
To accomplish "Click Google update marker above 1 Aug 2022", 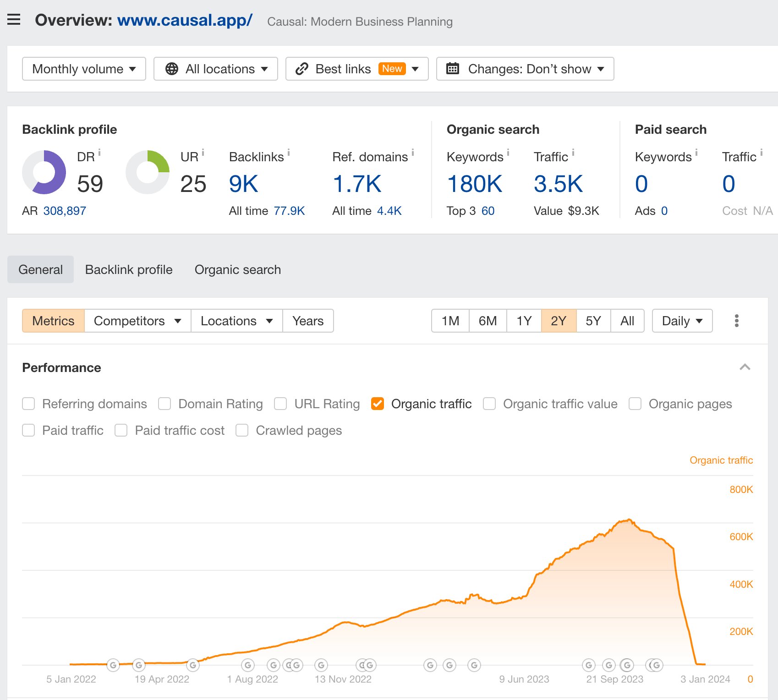I will 248,665.
